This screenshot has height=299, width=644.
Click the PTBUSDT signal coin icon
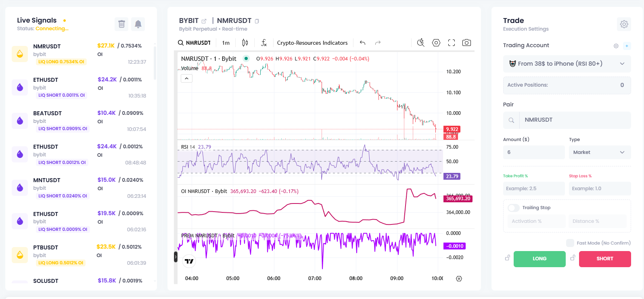click(x=20, y=255)
